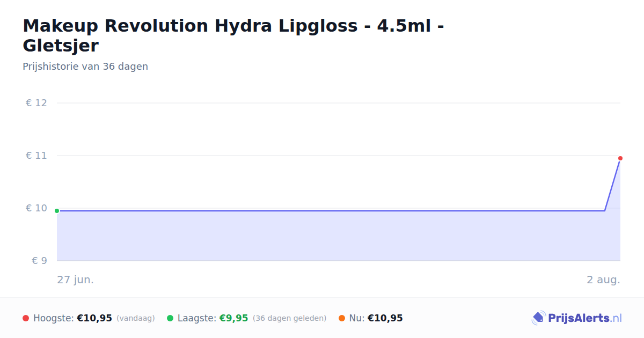Click the subtitle Prijshistorie van 36 dagen
Viewport: 644px width, 338px height.
(85, 67)
